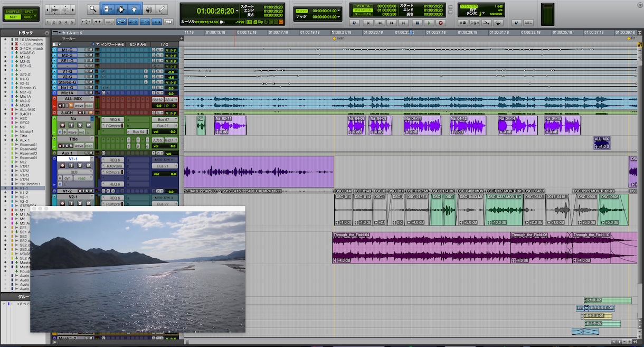Select the Selector waveform tool
Viewport: 644px width, 347px height.
tap(120, 9)
